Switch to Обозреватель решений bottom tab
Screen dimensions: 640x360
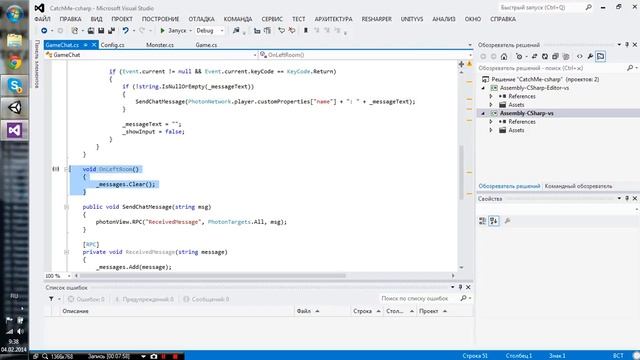click(x=509, y=186)
